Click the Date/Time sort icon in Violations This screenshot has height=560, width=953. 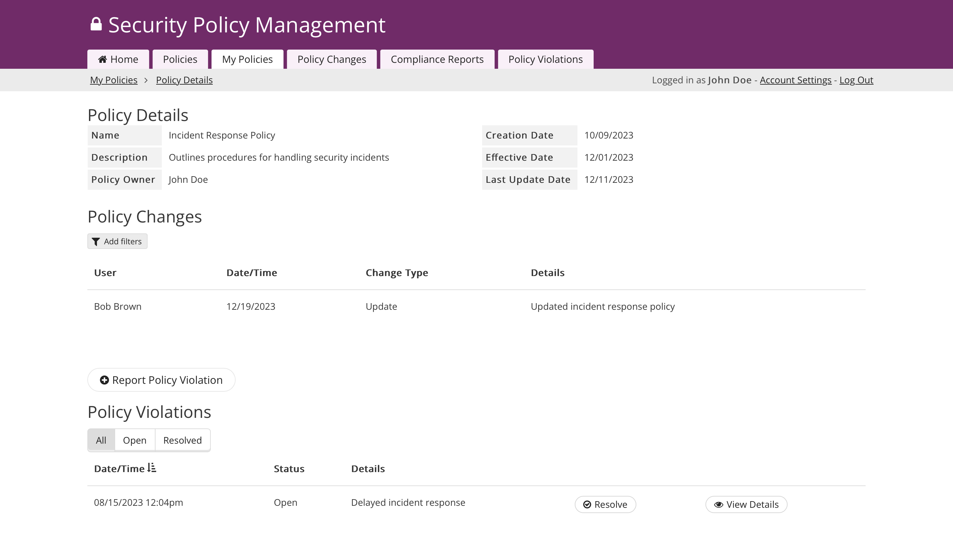(x=152, y=468)
